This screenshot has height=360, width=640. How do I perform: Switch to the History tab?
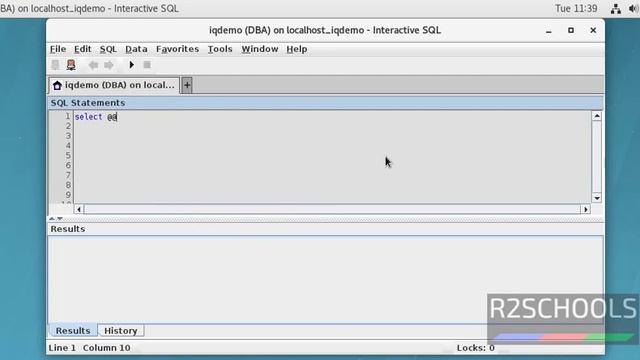(x=121, y=331)
